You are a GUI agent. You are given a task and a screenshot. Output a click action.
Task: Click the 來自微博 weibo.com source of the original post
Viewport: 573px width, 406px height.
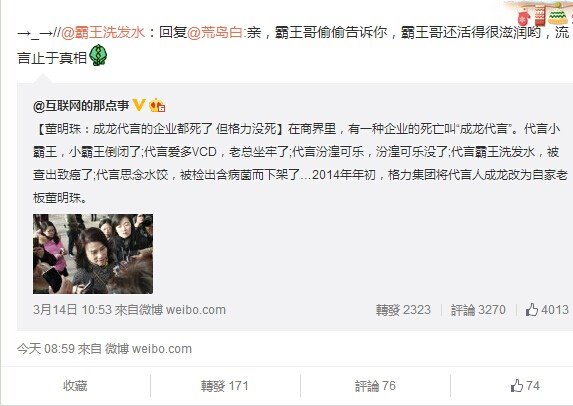pyautogui.click(x=170, y=310)
